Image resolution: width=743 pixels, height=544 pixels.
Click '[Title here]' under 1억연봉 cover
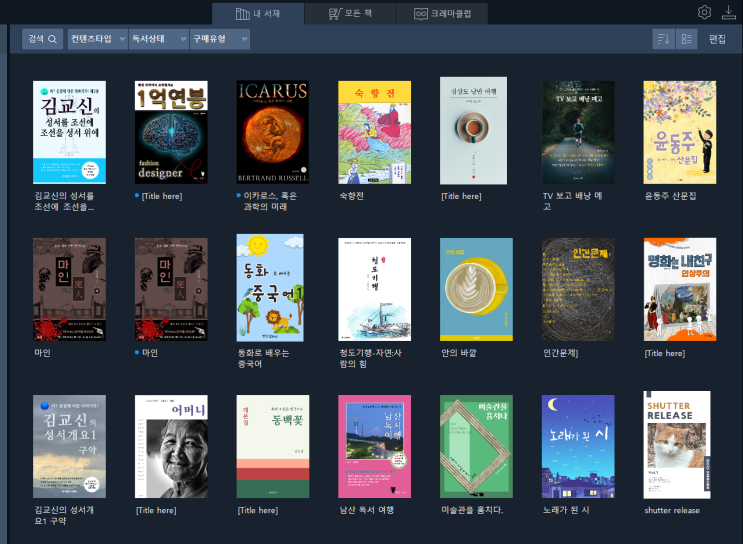[162, 196]
